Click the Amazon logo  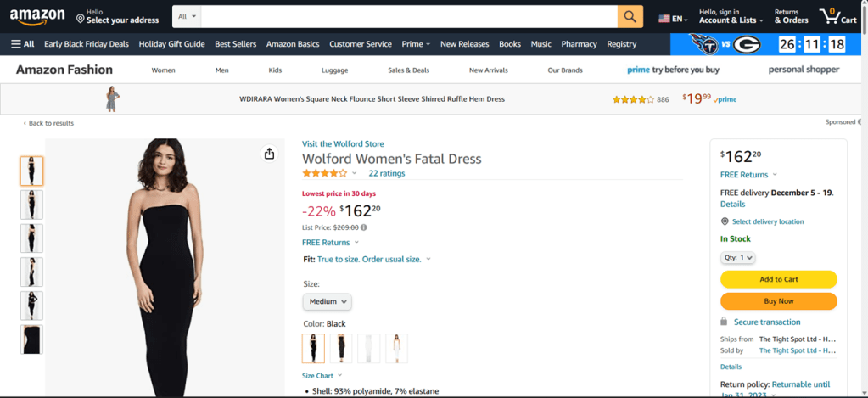pyautogui.click(x=37, y=17)
